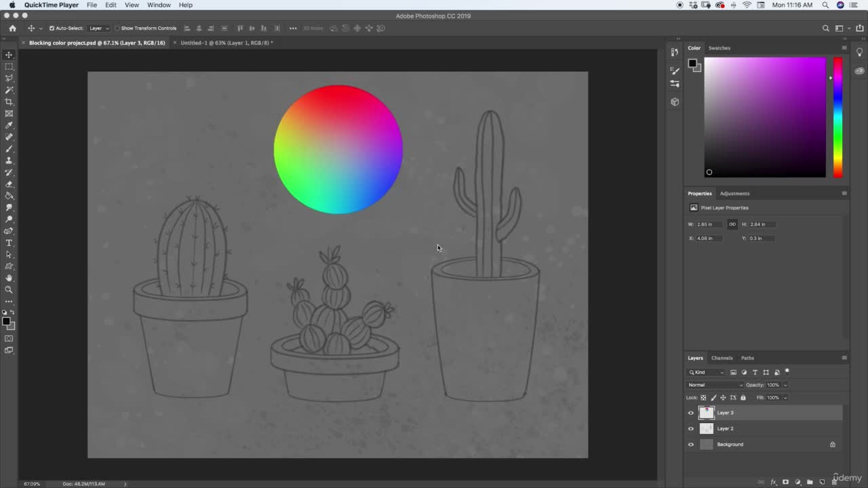The height and width of the screenshot is (488, 868).
Task: Select the Hand tool
Action: click(x=9, y=278)
